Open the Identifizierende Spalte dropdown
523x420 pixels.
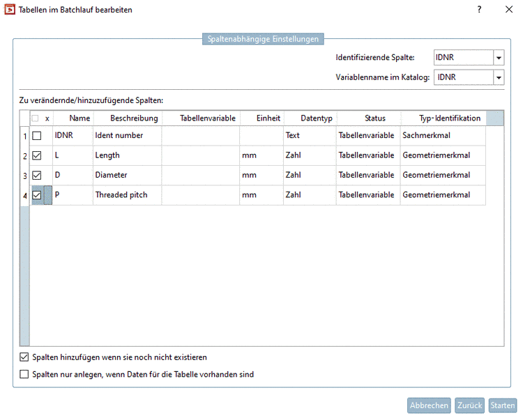tap(499, 58)
